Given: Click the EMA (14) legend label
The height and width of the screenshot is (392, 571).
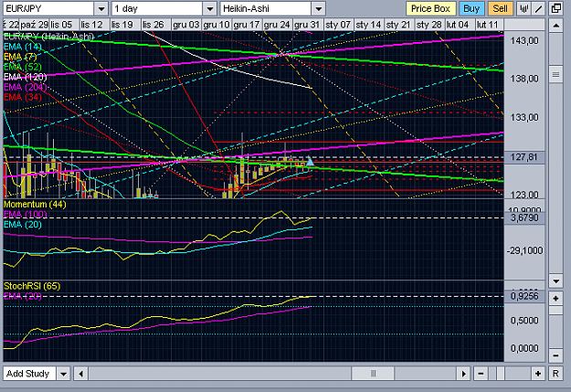Looking at the screenshot, I should click(x=23, y=47).
